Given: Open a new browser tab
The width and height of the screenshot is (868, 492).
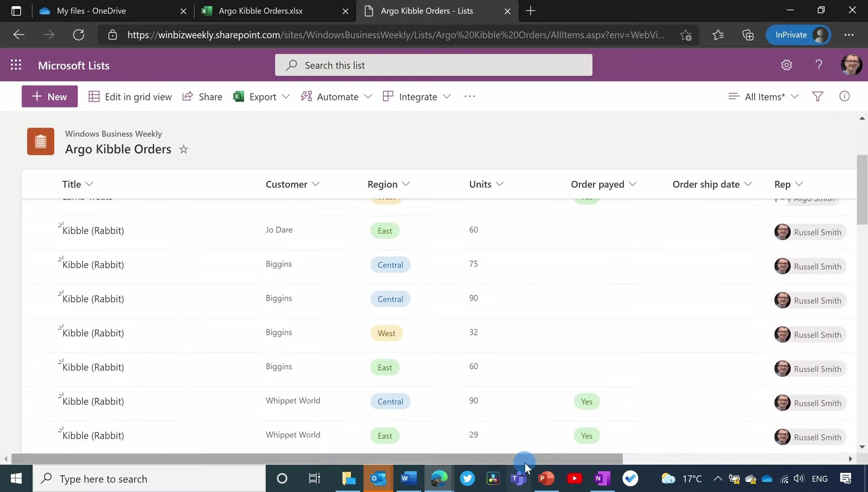Looking at the screenshot, I should (x=531, y=11).
